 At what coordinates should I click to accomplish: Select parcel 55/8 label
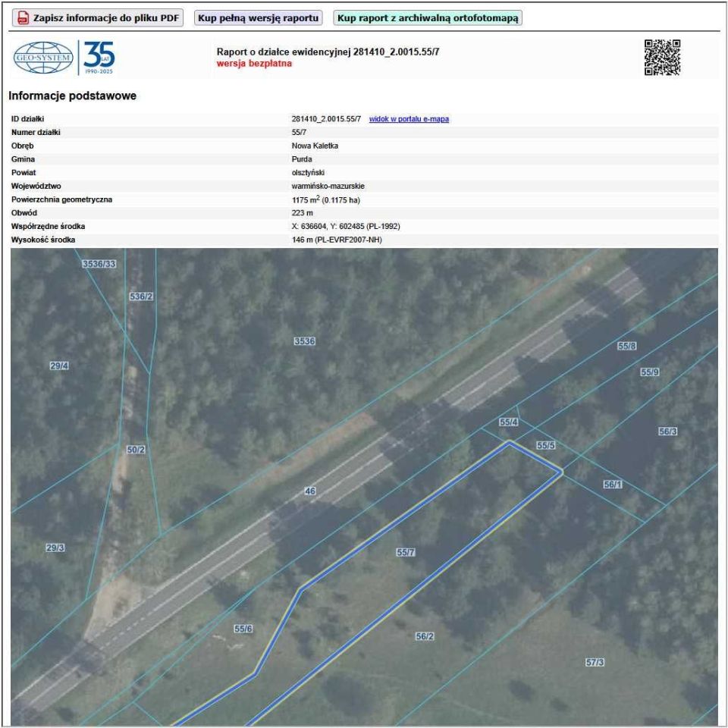pyautogui.click(x=627, y=346)
